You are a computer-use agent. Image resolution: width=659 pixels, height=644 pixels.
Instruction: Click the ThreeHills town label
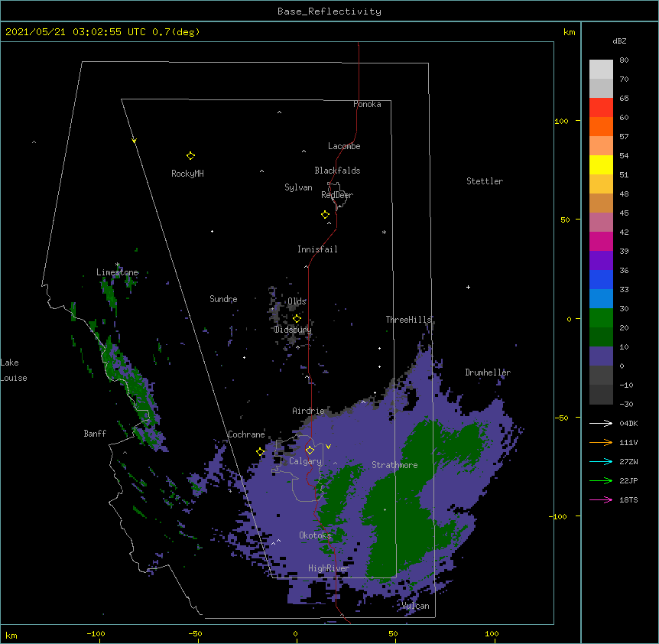pos(409,320)
